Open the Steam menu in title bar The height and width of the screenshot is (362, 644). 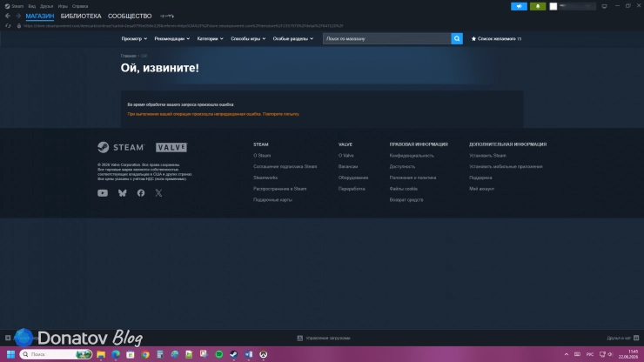tap(15, 6)
